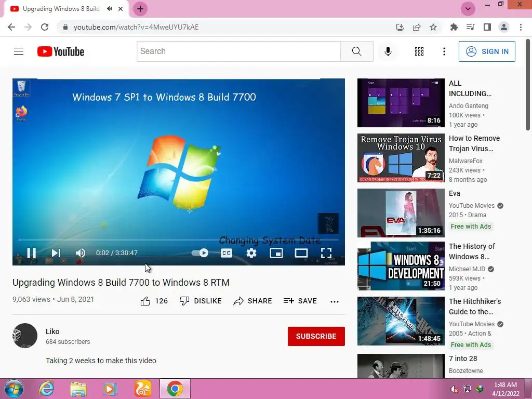This screenshot has height=399, width=532.
Task: Click the muted volume tray icon
Action: 454,389
